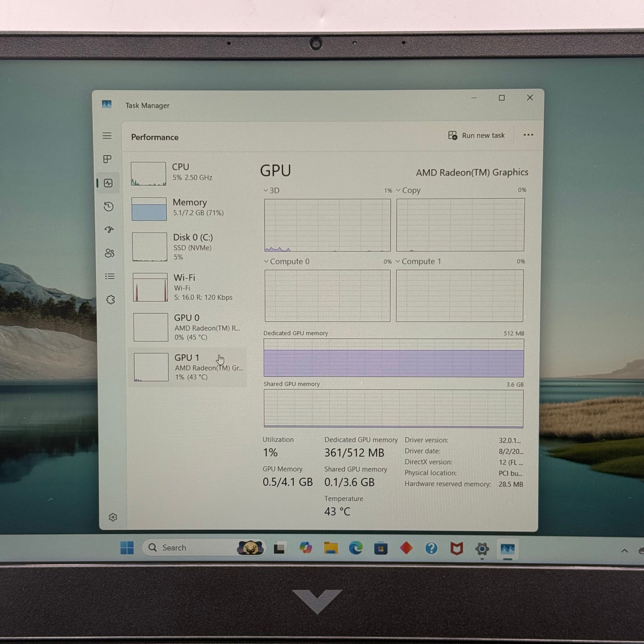The height and width of the screenshot is (644, 644).
Task: Open Task Manager settings gear
Action: [113, 517]
